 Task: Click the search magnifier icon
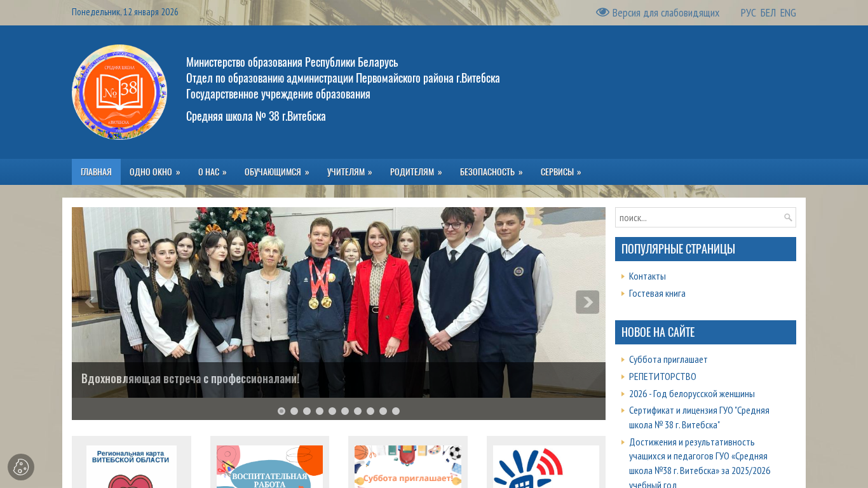click(788, 217)
